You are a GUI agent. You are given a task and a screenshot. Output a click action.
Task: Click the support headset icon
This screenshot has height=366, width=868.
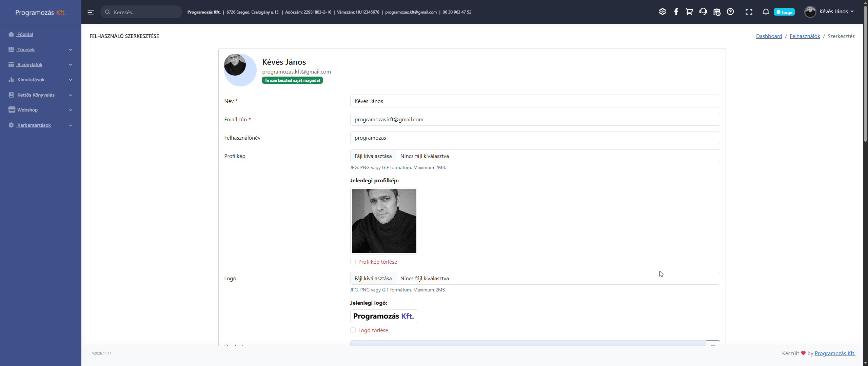[x=703, y=12]
